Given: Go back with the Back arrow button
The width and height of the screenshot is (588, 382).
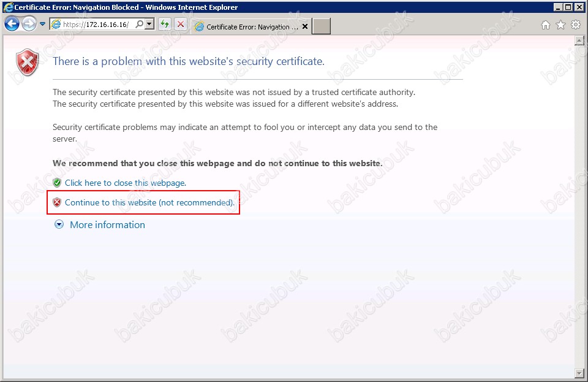Looking at the screenshot, I should point(12,24).
